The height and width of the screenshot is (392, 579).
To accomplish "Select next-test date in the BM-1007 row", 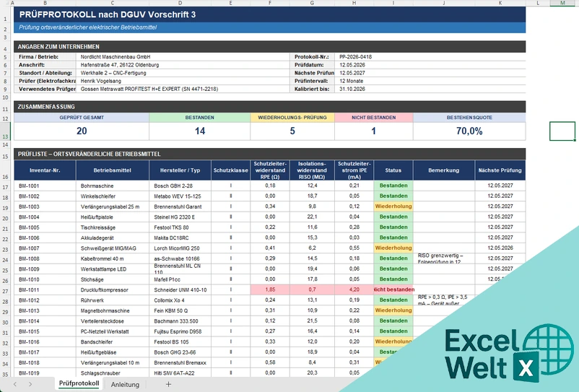I will pyautogui.click(x=500, y=248).
